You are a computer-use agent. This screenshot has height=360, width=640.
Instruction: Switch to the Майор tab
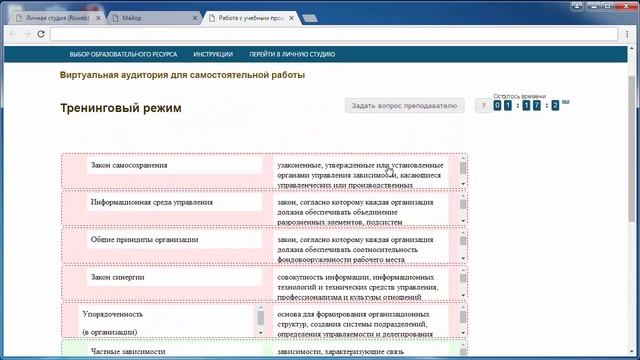pyautogui.click(x=154, y=18)
